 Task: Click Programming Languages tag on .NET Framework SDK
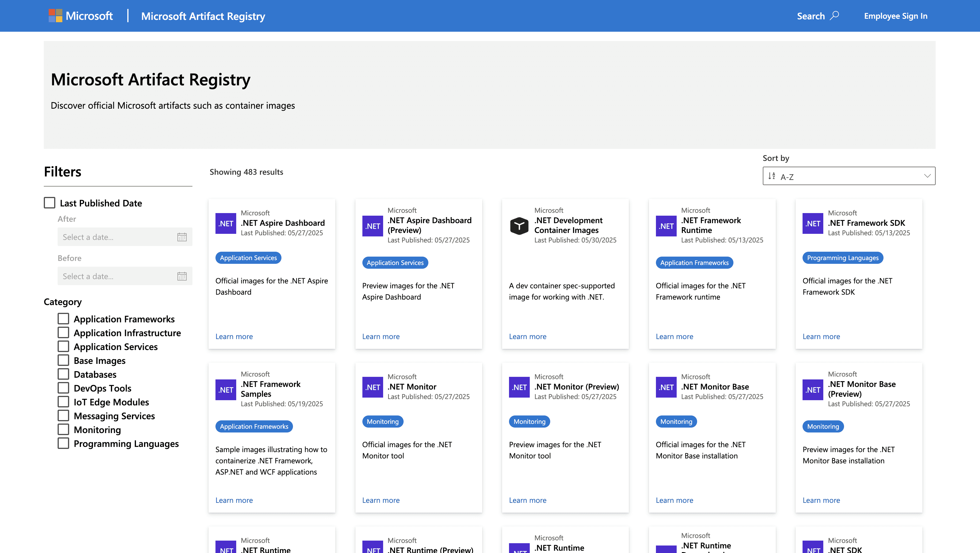pyautogui.click(x=843, y=258)
